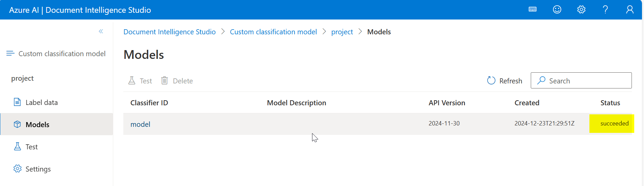
Task: Click the Status column header
Action: [x=610, y=103]
